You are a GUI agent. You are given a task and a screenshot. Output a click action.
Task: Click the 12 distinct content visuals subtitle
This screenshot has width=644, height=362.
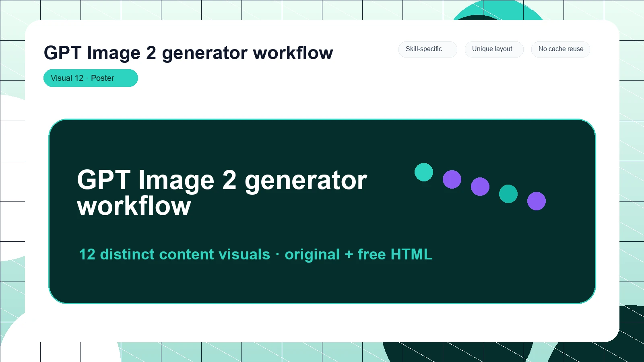pos(256,254)
